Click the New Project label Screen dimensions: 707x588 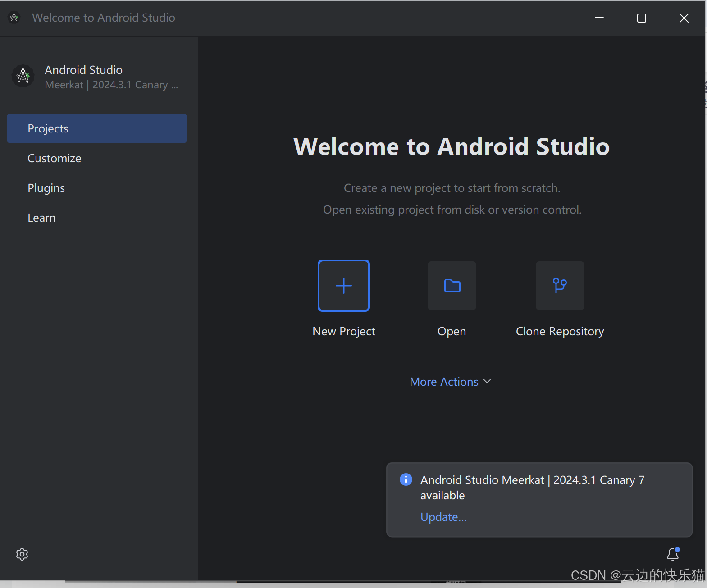point(344,331)
